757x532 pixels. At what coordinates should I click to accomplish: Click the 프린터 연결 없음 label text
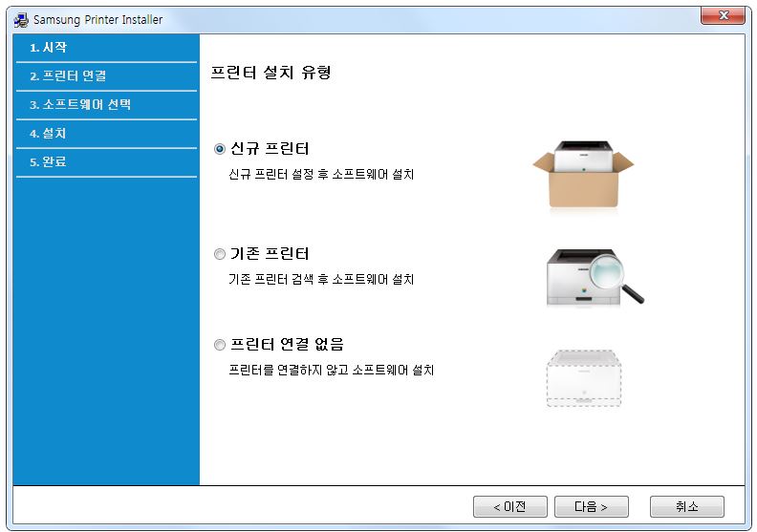pos(287,345)
